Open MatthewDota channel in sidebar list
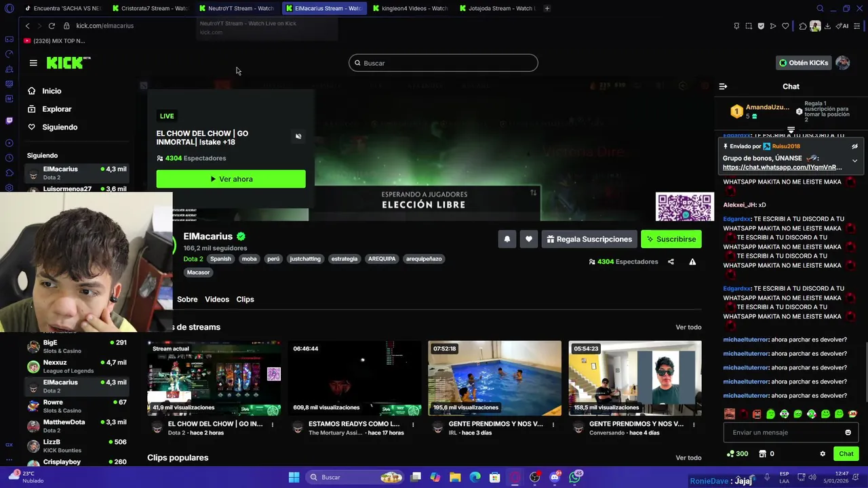This screenshot has height=488, width=868. [77, 426]
